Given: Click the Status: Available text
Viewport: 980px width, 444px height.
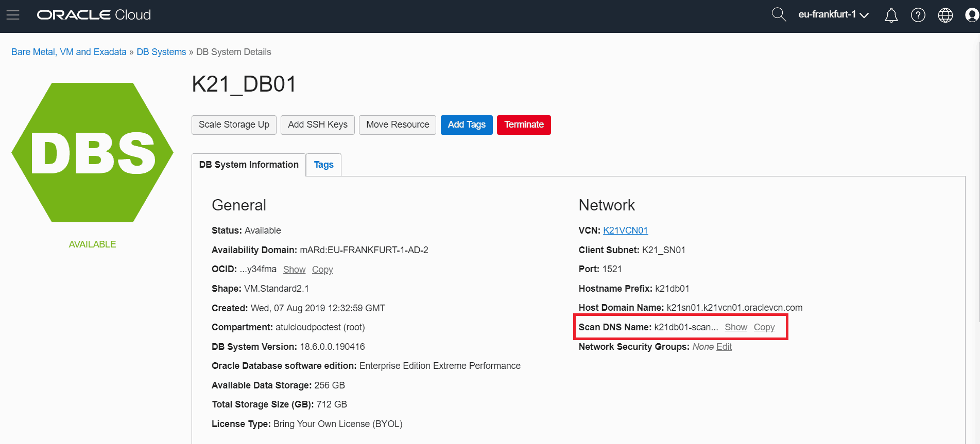Looking at the screenshot, I should (x=246, y=230).
